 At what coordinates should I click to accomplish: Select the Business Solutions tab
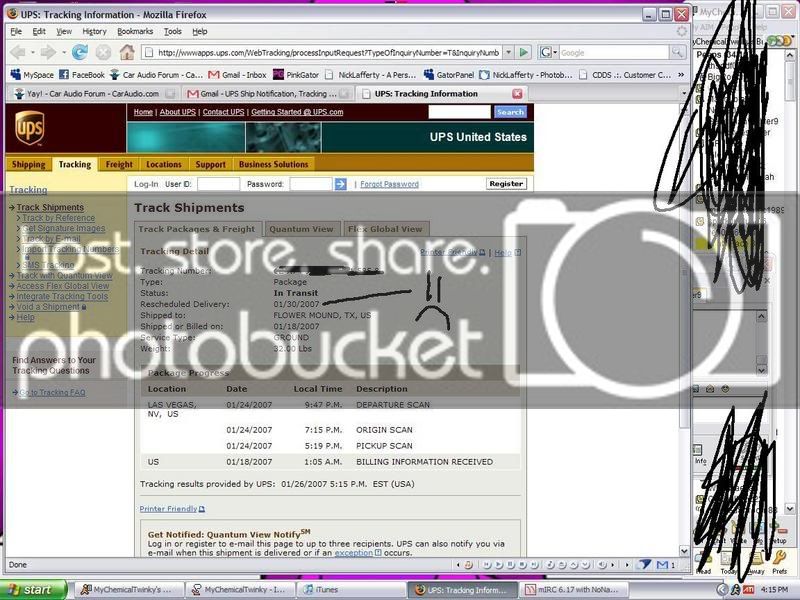click(x=273, y=164)
